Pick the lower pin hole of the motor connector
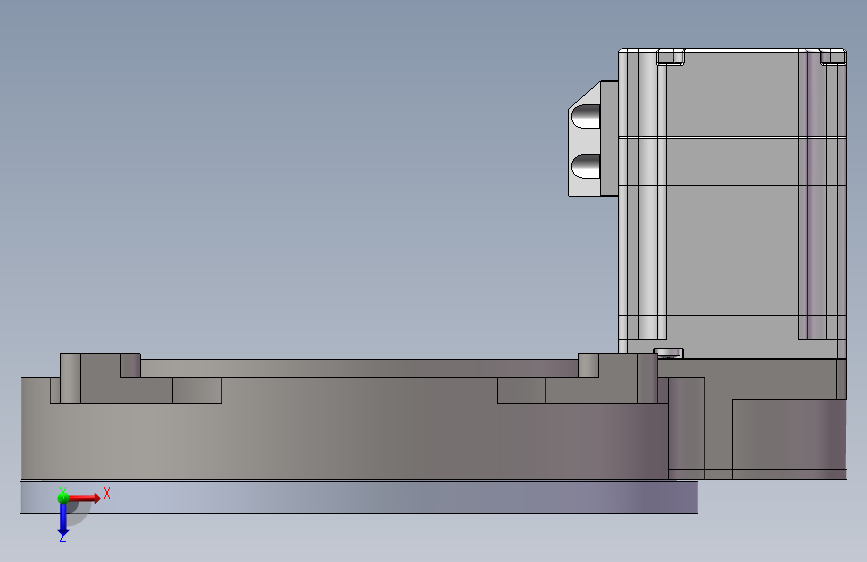 pyautogui.click(x=585, y=166)
